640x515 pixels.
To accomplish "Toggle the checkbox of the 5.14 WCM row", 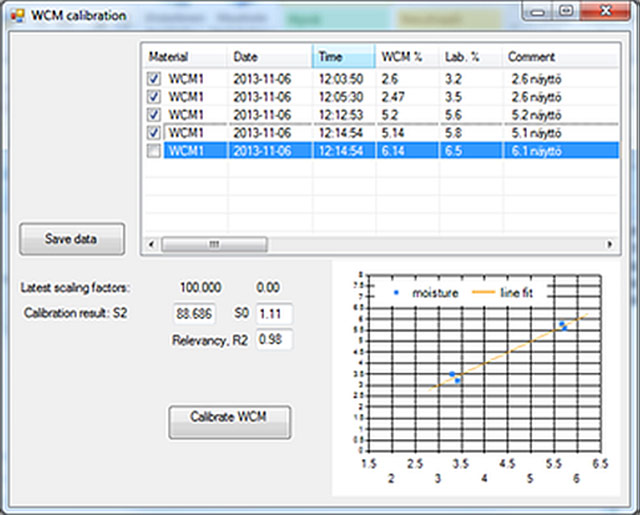I will [x=154, y=132].
